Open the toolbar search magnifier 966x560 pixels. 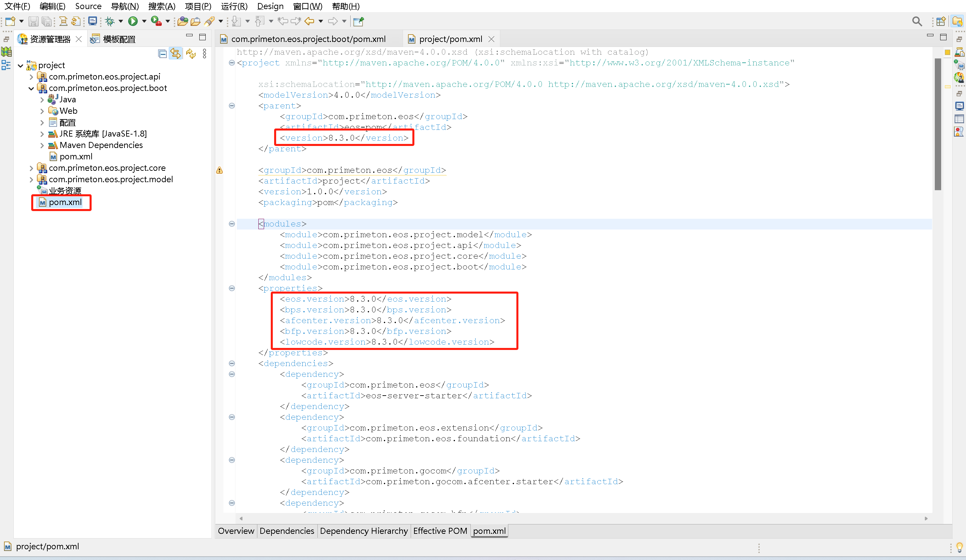tap(917, 21)
